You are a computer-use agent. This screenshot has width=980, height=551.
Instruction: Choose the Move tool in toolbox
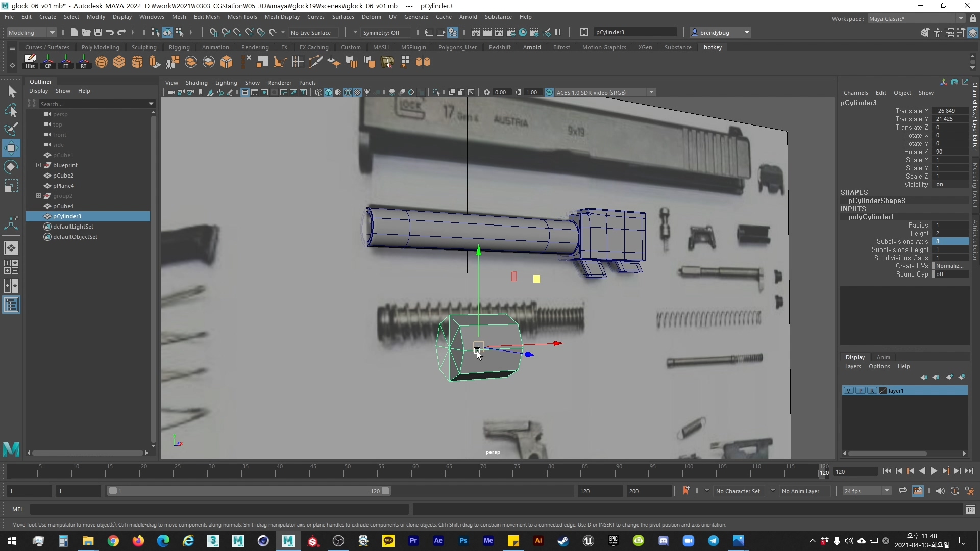tap(11, 148)
